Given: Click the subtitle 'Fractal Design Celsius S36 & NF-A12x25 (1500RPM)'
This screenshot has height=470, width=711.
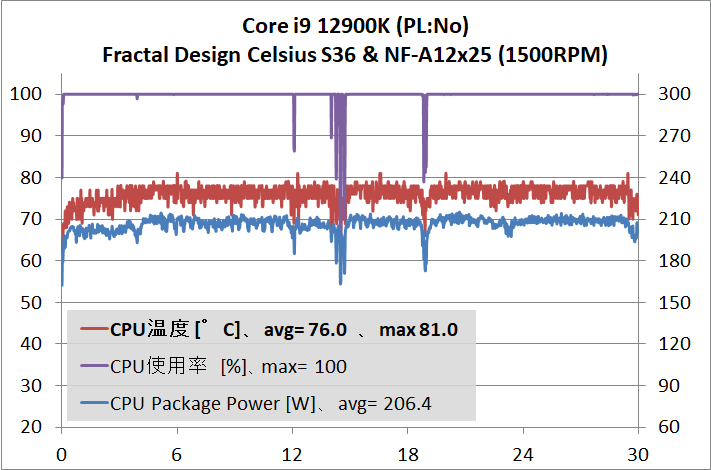Looking at the screenshot, I should [x=355, y=55].
